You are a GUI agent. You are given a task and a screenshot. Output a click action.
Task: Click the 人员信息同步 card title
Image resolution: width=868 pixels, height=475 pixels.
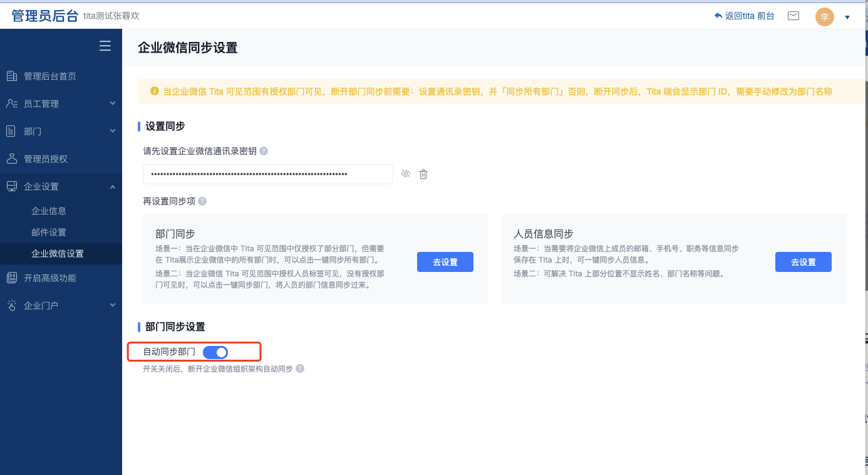coord(544,234)
